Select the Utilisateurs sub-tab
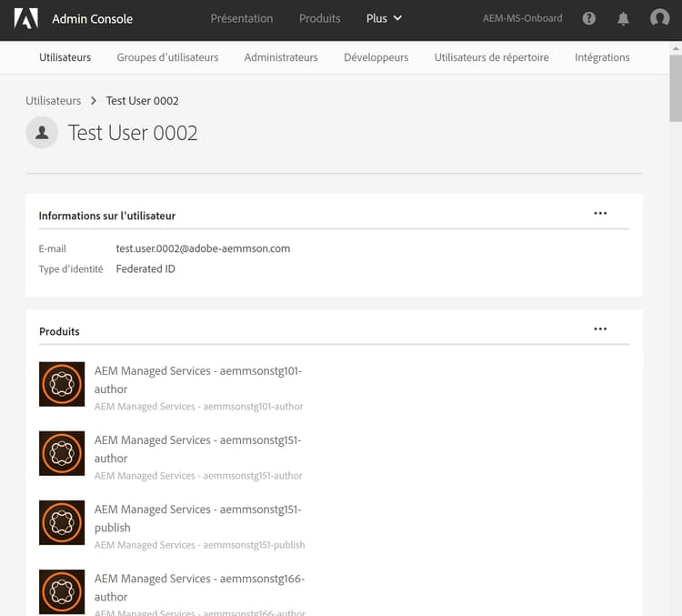Screen dimensions: 682x616 (x=65, y=57)
